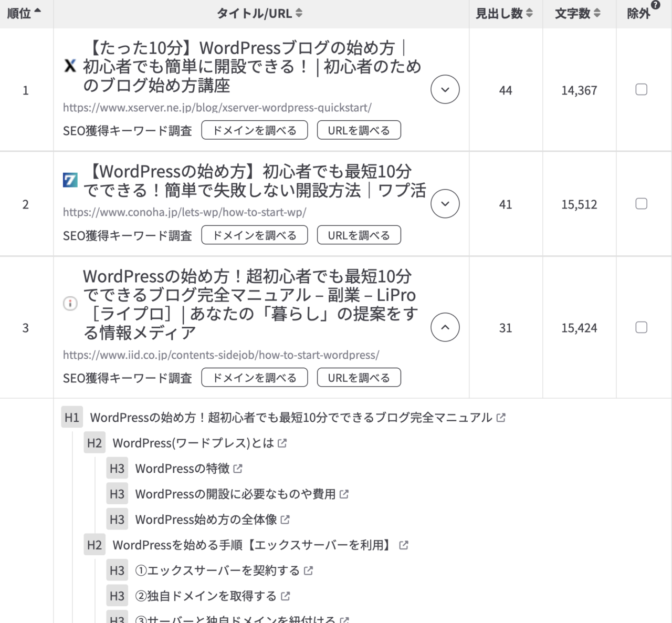The width and height of the screenshot is (672, 623).
Task: Click ConoHa favicon in row 2
Action: click(70, 180)
